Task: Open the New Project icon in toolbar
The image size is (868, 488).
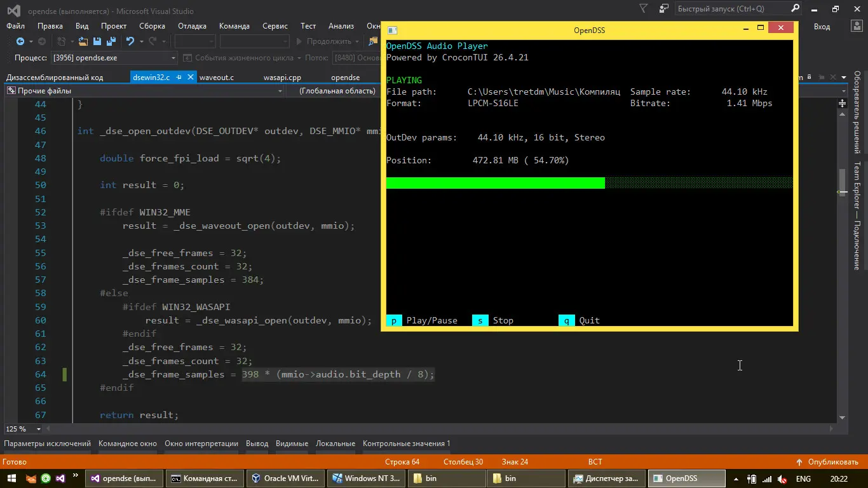Action: (62, 41)
